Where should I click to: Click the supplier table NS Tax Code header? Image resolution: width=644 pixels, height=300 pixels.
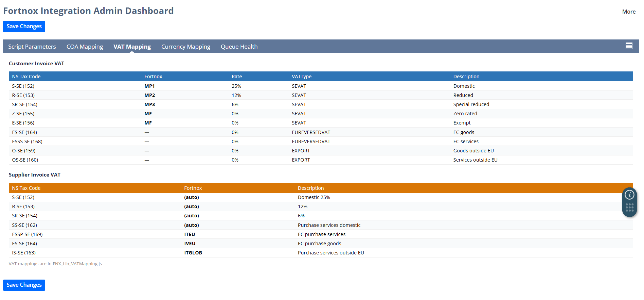click(x=26, y=188)
